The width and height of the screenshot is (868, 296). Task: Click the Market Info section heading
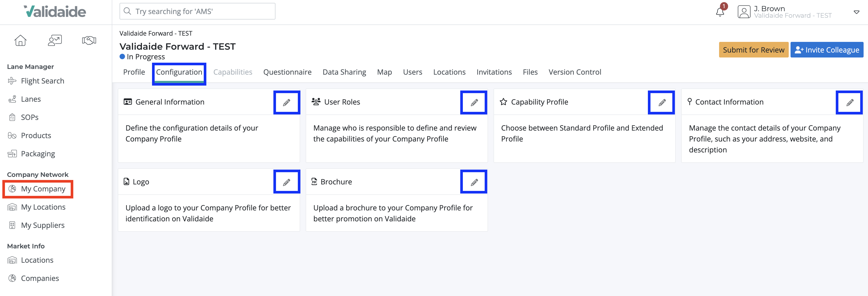point(26,246)
